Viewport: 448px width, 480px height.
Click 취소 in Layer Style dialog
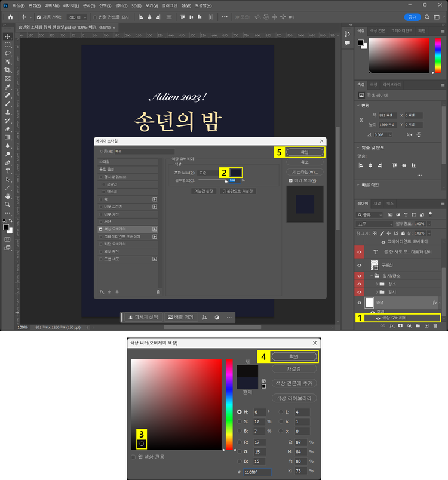point(305,162)
